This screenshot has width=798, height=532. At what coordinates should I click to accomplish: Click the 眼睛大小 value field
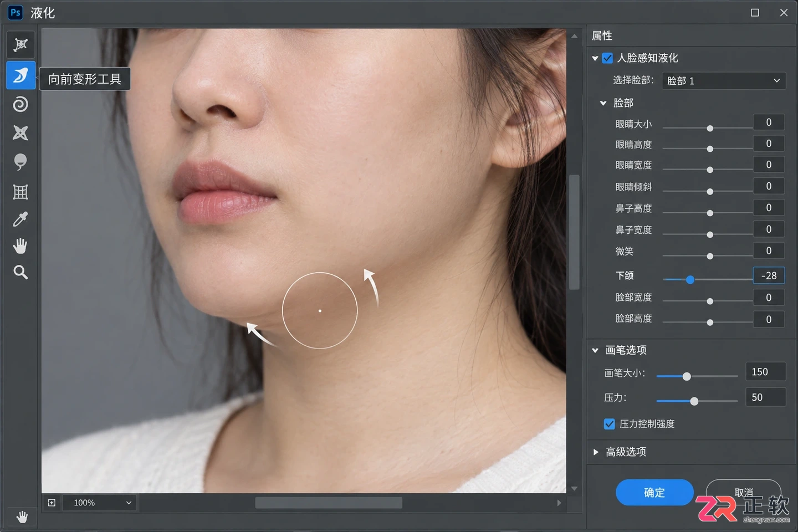[769, 122]
